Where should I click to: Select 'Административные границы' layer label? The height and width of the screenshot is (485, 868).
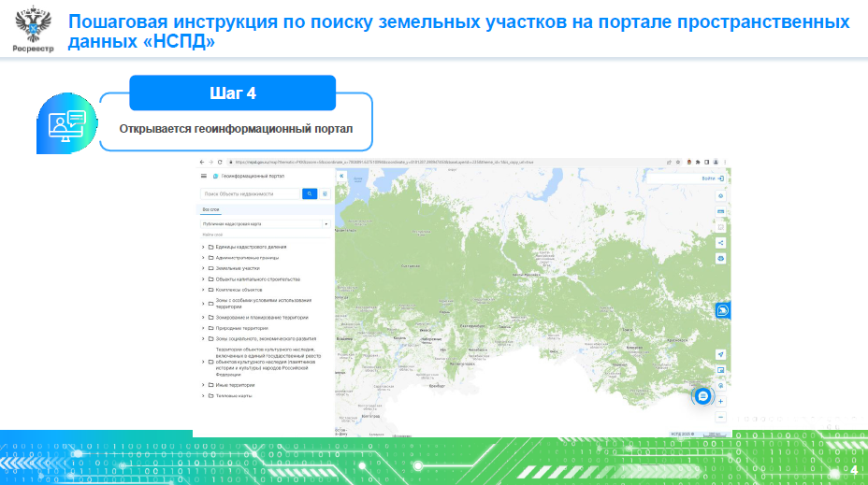[x=247, y=258]
